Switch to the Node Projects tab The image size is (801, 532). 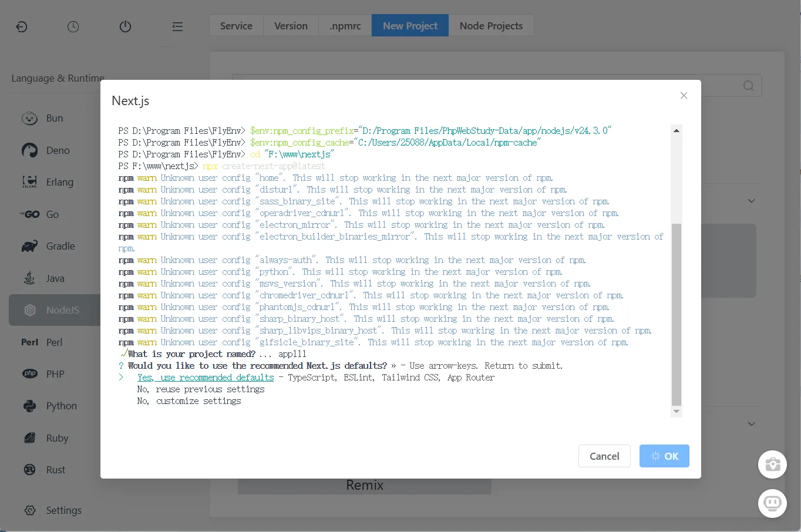point(491,26)
